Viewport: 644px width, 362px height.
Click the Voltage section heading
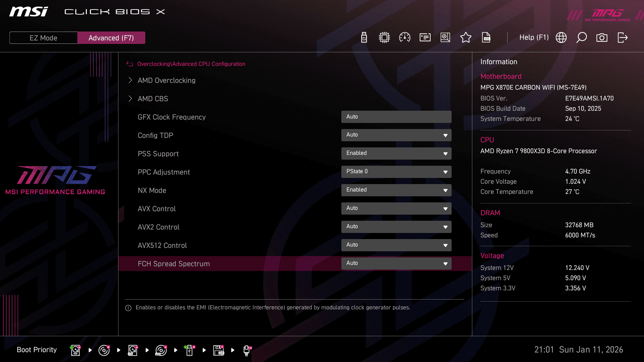tap(492, 256)
